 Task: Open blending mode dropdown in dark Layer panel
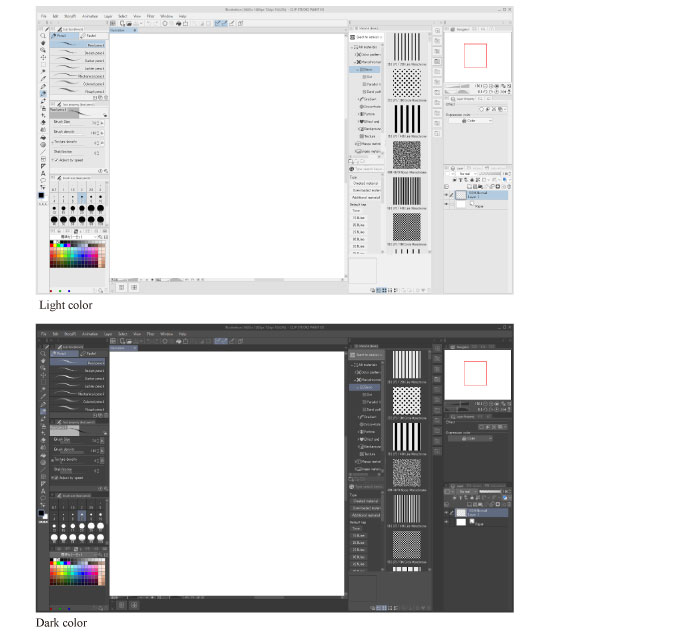click(x=466, y=491)
